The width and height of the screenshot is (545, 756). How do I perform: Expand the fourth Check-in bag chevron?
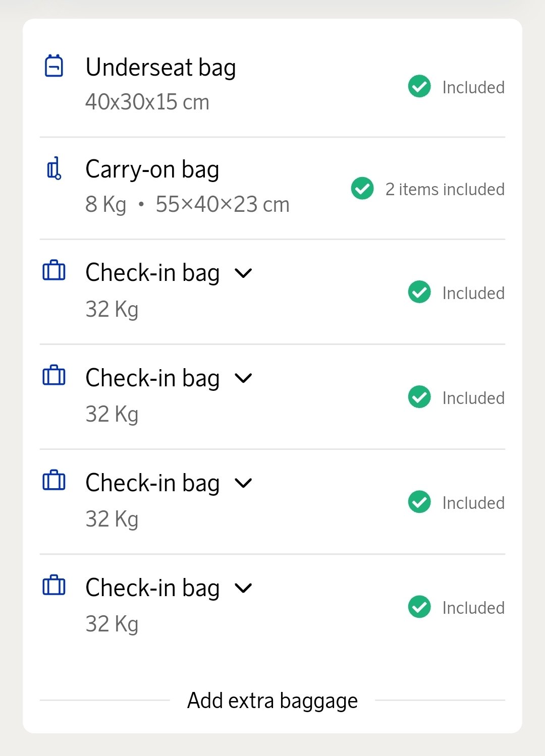click(x=244, y=588)
